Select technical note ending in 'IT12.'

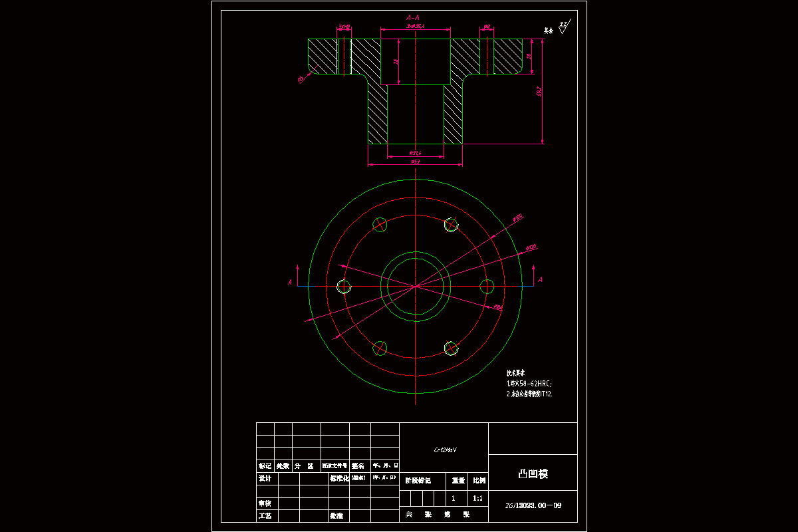529,394
